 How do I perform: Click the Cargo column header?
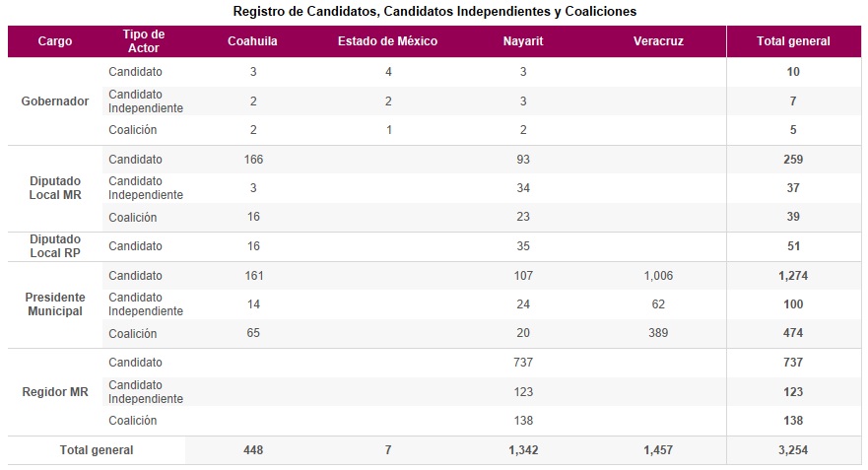[55, 41]
